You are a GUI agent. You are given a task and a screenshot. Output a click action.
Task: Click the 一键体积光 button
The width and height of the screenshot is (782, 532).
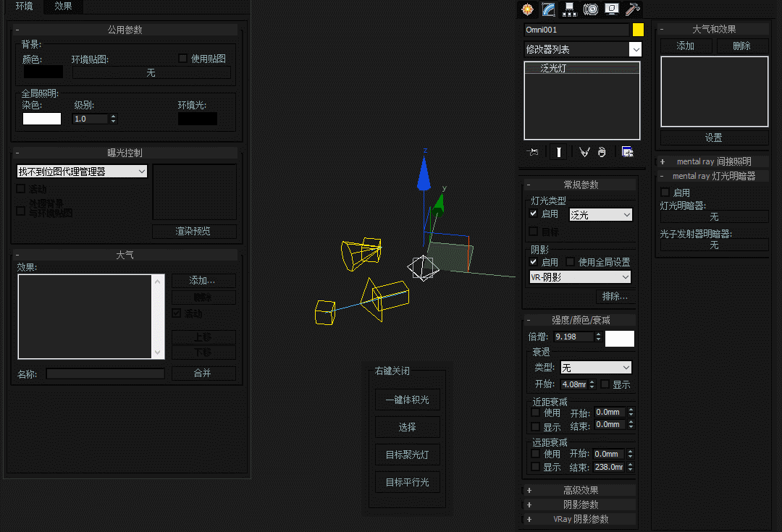(408, 400)
